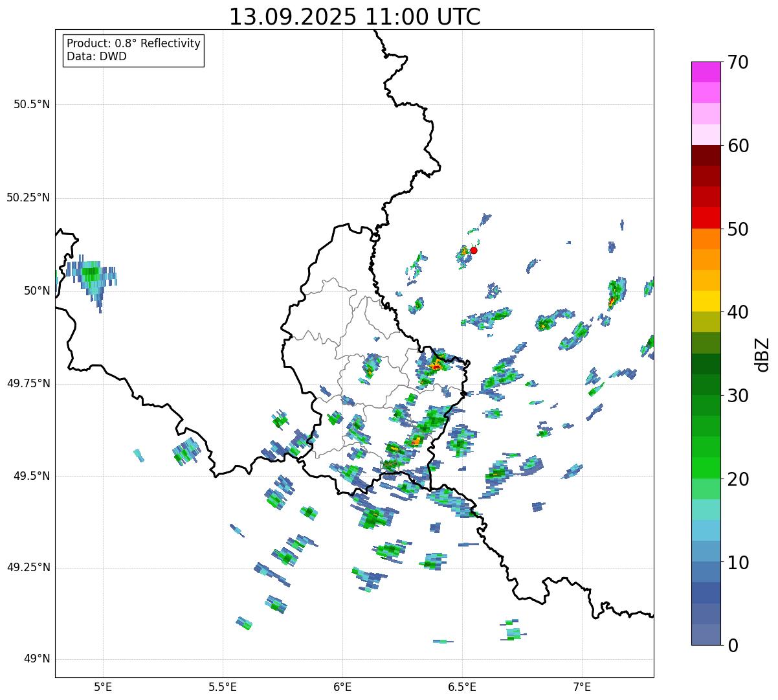Click the title '13.09.2025 11:00 UTC'
The image size is (778, 700).
[355, 17]
